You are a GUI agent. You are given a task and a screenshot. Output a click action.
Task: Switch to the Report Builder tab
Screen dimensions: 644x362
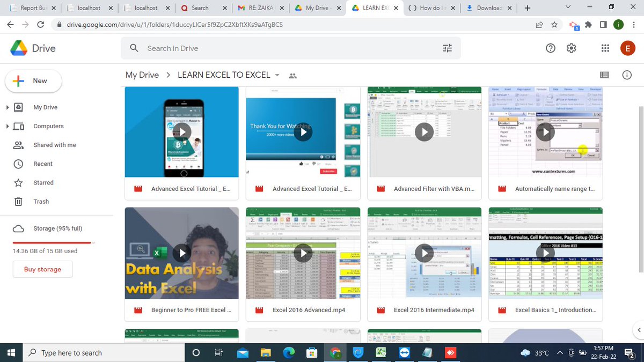tap(31, 8)
